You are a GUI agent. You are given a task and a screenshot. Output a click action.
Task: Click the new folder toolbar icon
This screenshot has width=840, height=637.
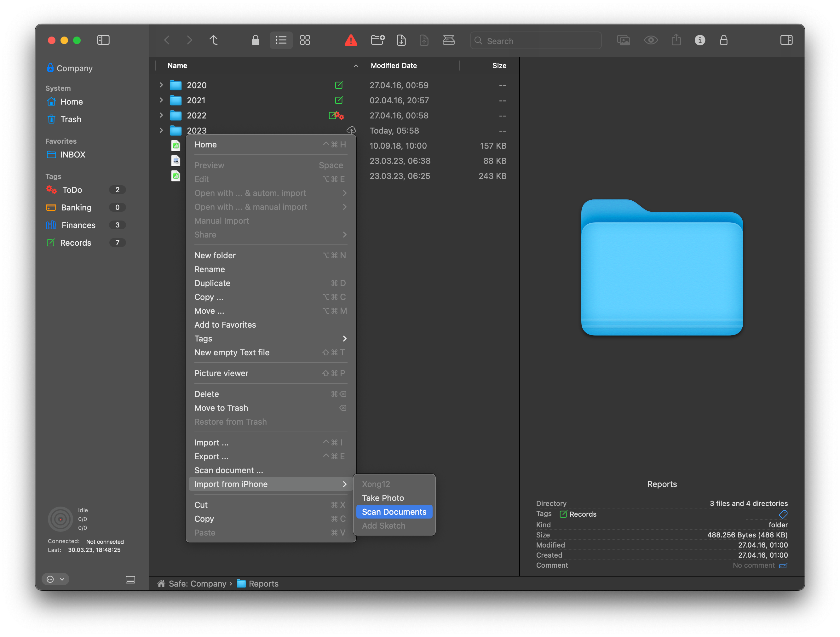(377, 40)
